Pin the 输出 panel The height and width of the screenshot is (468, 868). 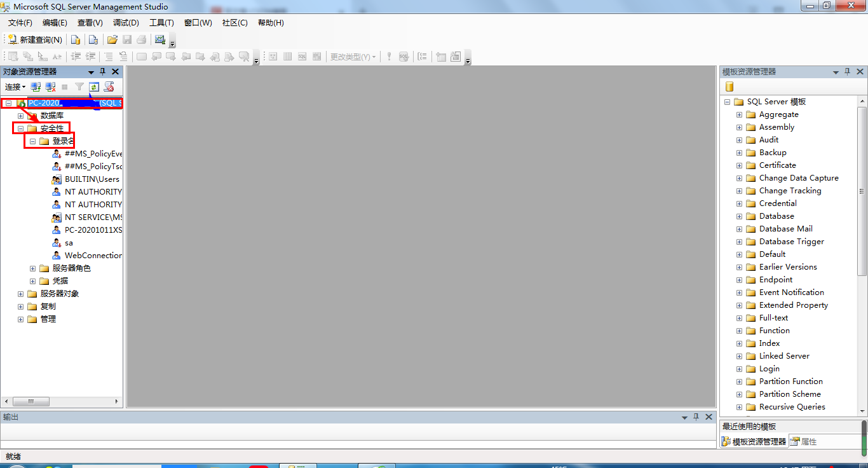point(696,417)
